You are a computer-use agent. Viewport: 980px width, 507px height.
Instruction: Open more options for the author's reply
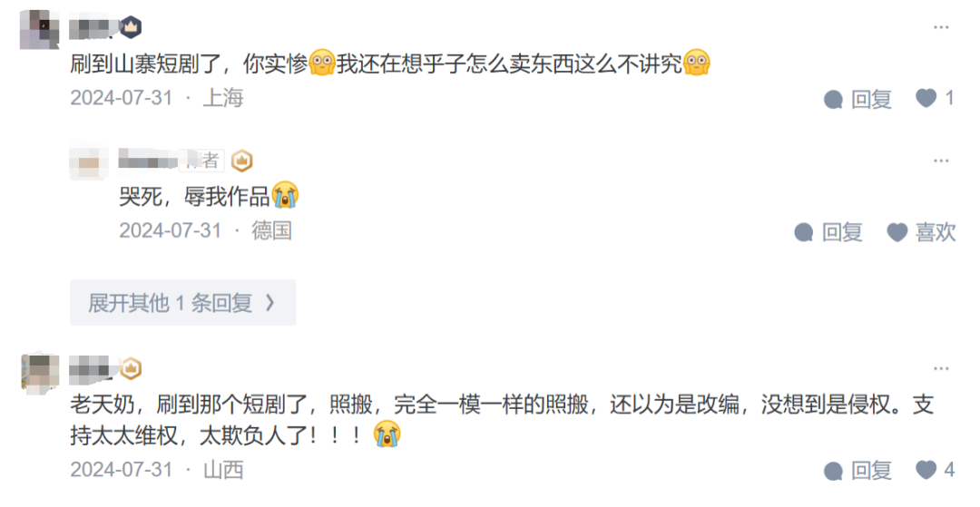point(941,161)
